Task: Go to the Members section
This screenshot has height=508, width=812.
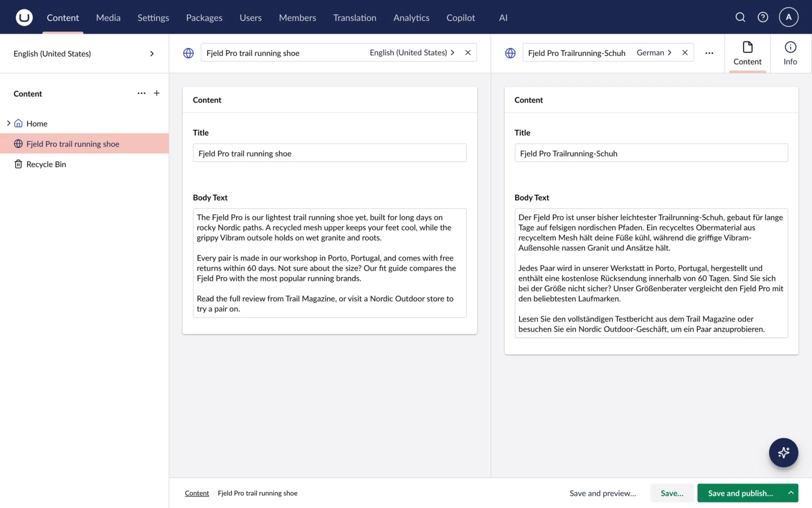Action: tap(297, 17)
